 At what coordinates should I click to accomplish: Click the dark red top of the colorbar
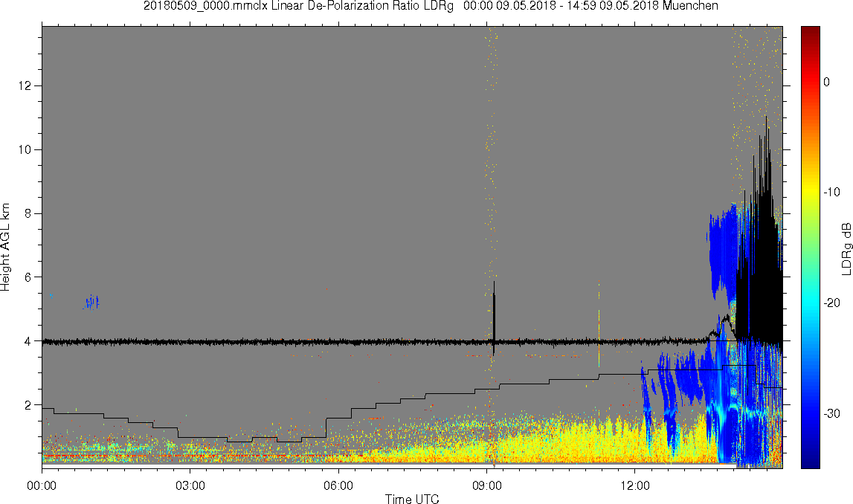click(x=810, y=31)
